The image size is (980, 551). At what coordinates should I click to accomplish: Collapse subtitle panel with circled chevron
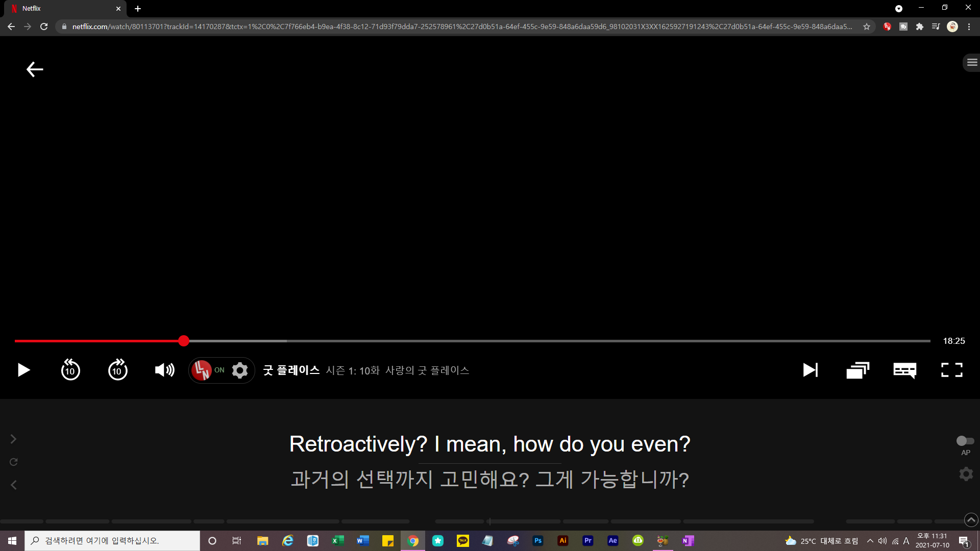click(x=971, y=520)
